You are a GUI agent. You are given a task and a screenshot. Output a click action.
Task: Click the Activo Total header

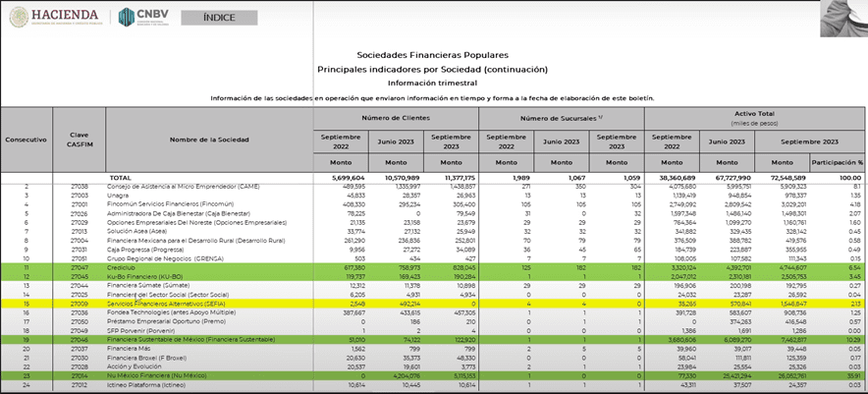755,114
